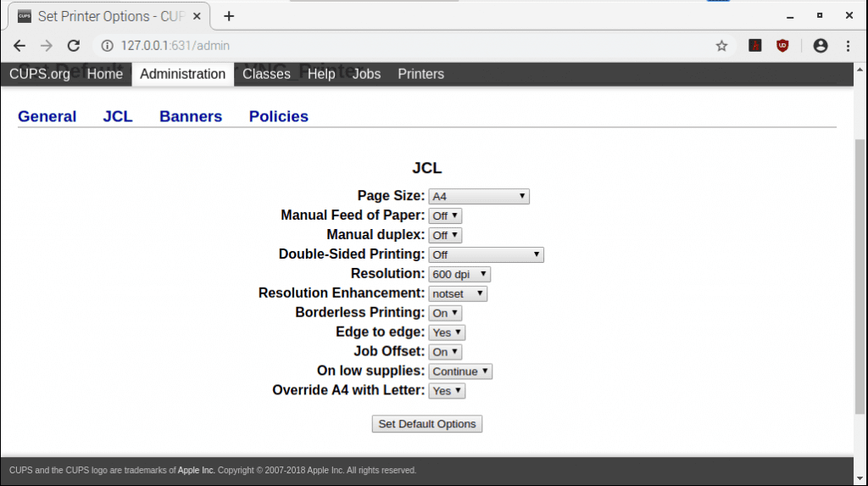Image resolution: width=868 pixels, height=486 pixels.
Task: Open the Page Size dropdown
Action: [479, 197]
